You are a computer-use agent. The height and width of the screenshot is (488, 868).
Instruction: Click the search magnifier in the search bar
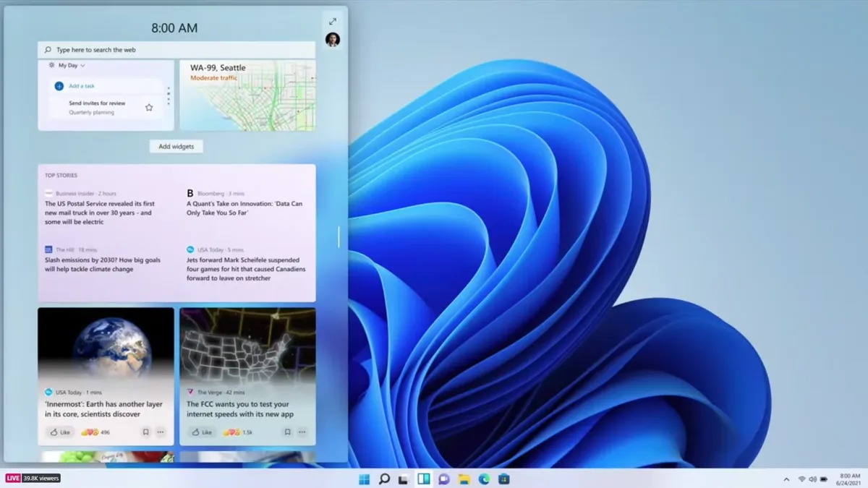pos(47,49)
